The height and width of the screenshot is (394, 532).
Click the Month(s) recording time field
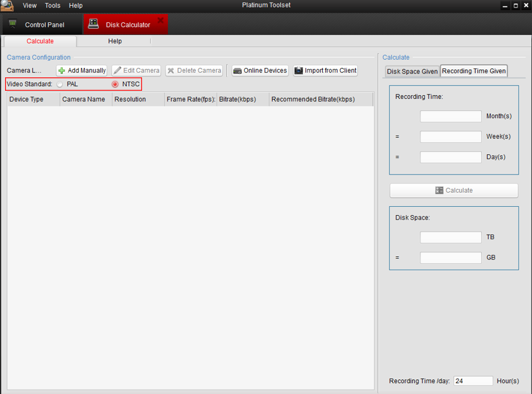[x=450, y=117]
